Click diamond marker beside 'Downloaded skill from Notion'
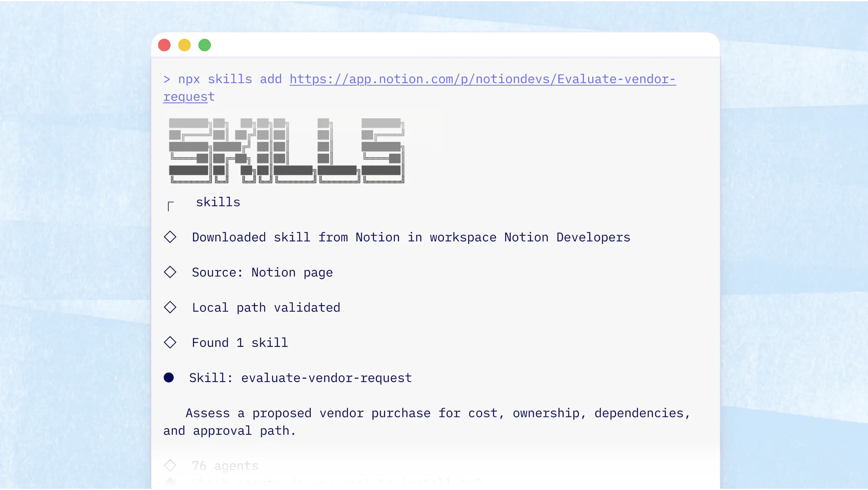The width and height of the screenshot is (868, 490). 170,237
